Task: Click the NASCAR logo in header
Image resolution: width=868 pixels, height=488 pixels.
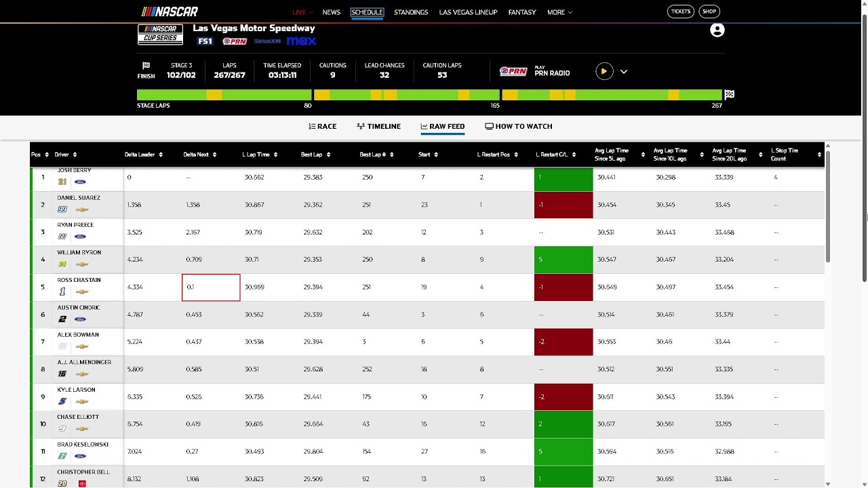Action: pyautogui.click(x=170, y=12)
